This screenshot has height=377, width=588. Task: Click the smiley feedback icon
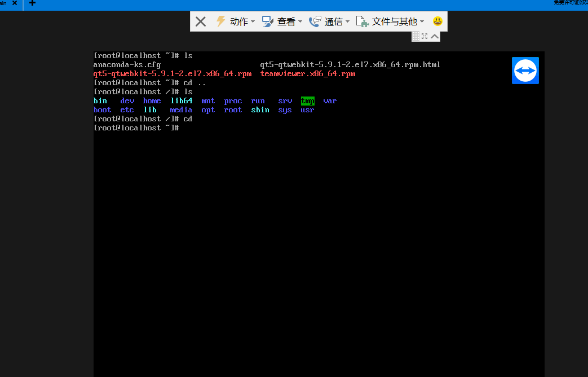[x=437, y=21]
